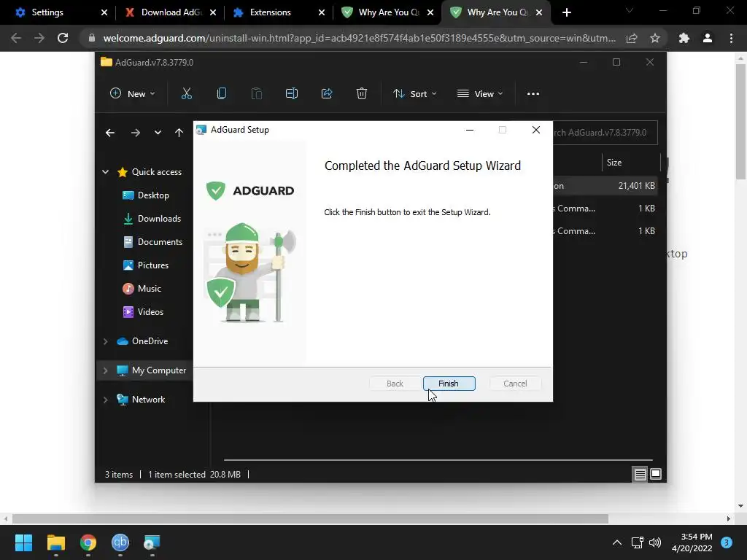Viewport: 747px width, 560px height.
Task: Click the browser back arrow
Action: pyautogui.click(x=16, y=38)
